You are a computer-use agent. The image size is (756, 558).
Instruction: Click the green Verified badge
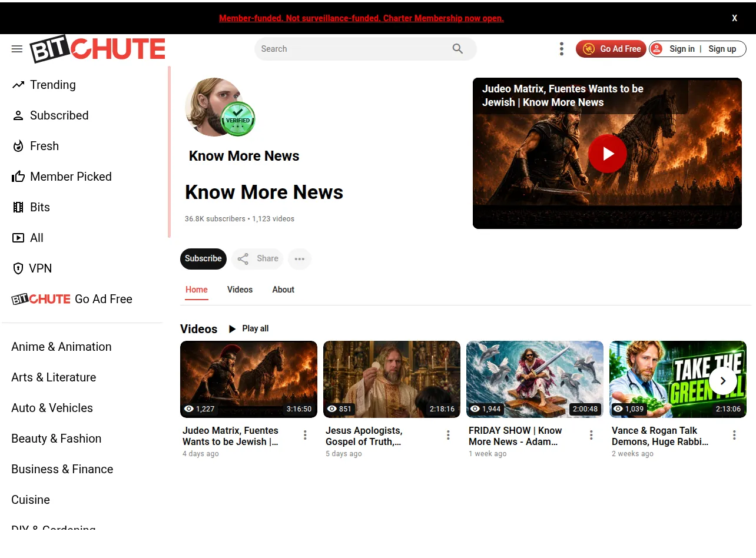(x=238, y=119)
